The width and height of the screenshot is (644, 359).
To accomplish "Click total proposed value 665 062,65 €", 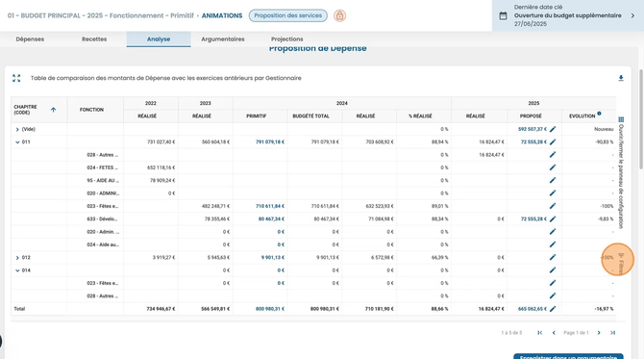I will [533, 309].
